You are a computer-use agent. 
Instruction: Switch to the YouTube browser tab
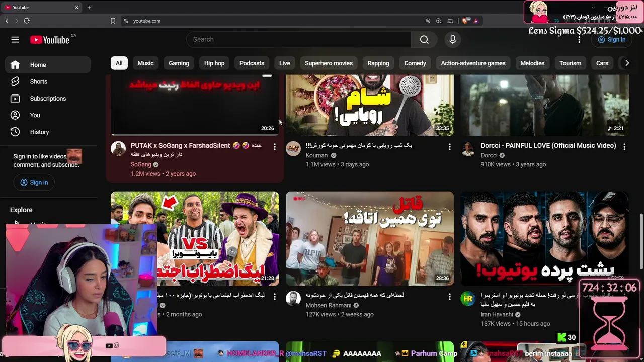(x=41, y=7)
